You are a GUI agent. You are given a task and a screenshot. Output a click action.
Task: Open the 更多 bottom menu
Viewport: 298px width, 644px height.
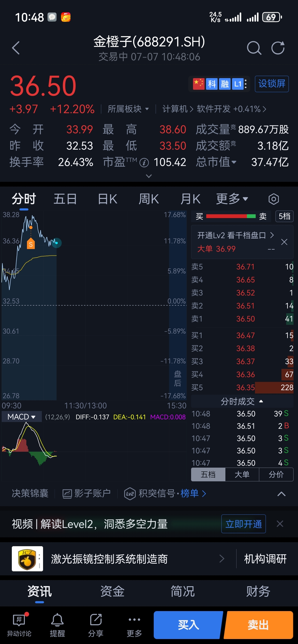134,625
